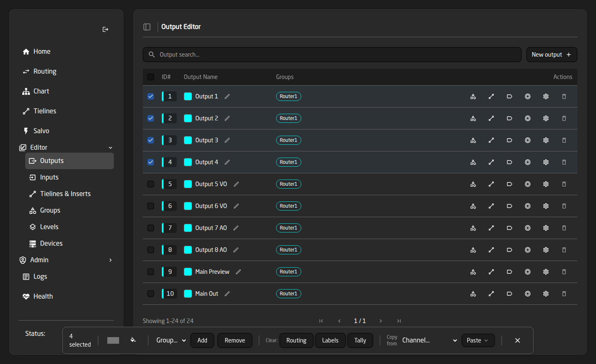Collapse the Editor section chevron
The image size is (596, 364).
(x=111, y=148)
